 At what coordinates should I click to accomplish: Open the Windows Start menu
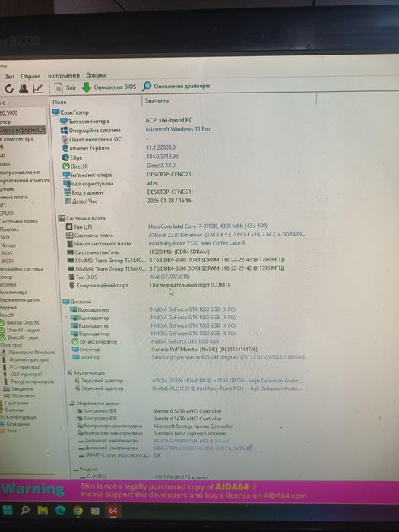pos(8,510)
